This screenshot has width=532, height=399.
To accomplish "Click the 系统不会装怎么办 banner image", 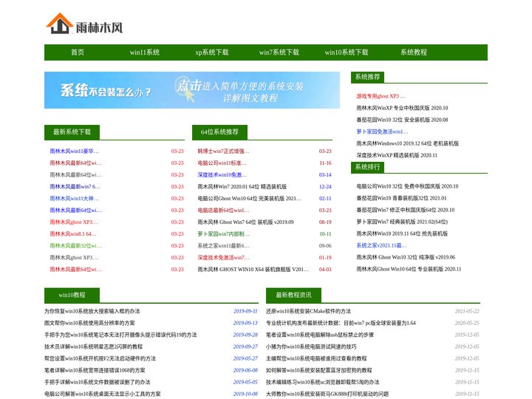I will (x=192, y=90).
